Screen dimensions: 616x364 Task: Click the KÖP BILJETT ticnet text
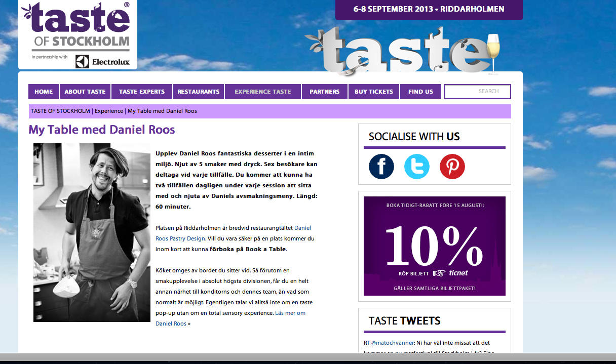click(433, 273)
